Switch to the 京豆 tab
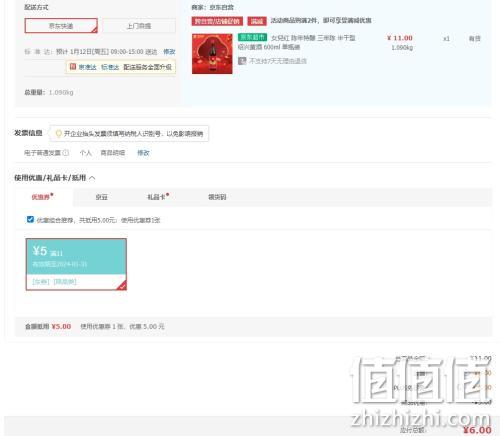Image resolution: width=500 pixels, height=436 pixels. (101, 197)
